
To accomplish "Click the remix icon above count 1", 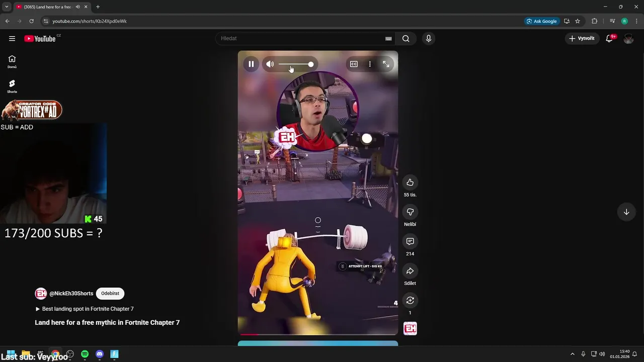I will coord(410,300).
